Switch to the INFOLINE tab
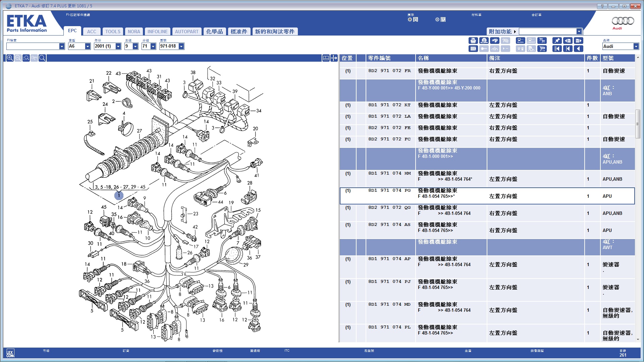 tap(157, 32)
